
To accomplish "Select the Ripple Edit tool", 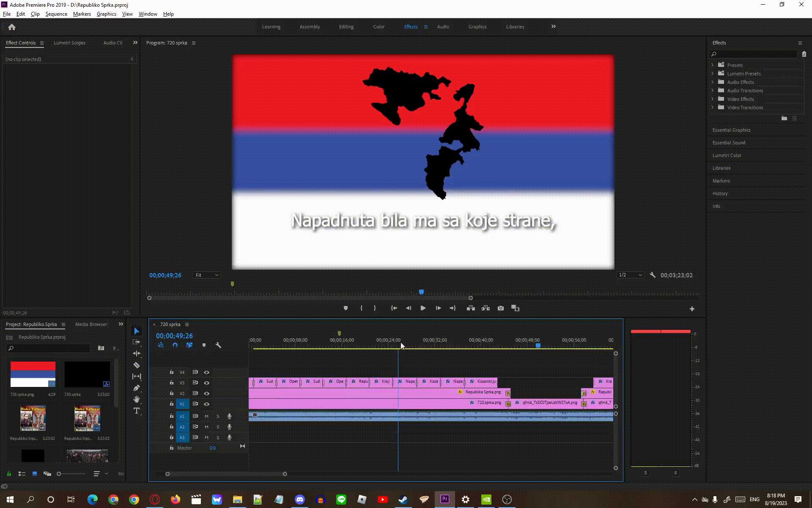I will (136, 353).
